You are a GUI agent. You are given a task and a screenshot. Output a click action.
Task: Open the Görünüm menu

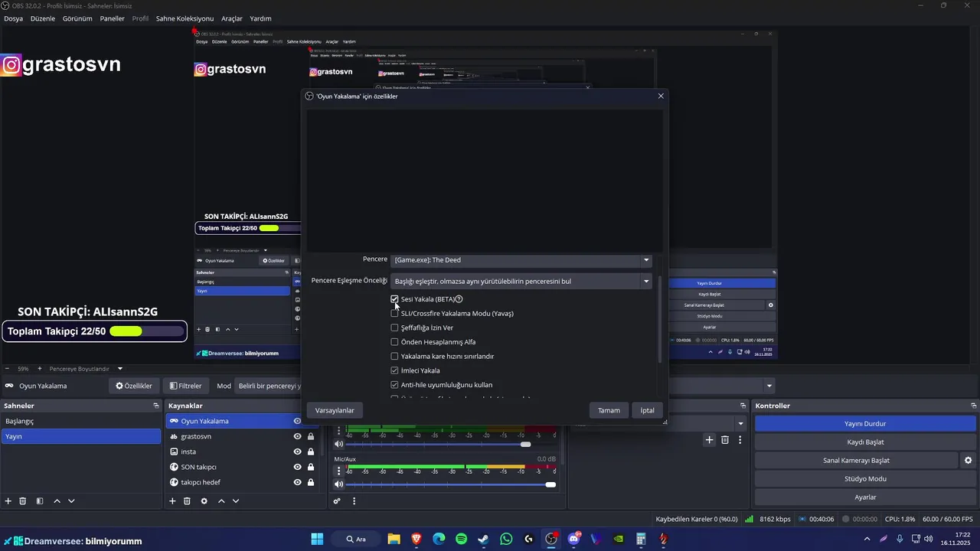pyautogui.click(x=77, y=18)
